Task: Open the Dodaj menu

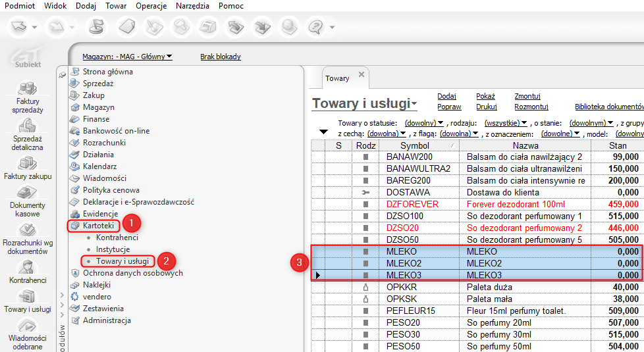Action: click(86, 6)
